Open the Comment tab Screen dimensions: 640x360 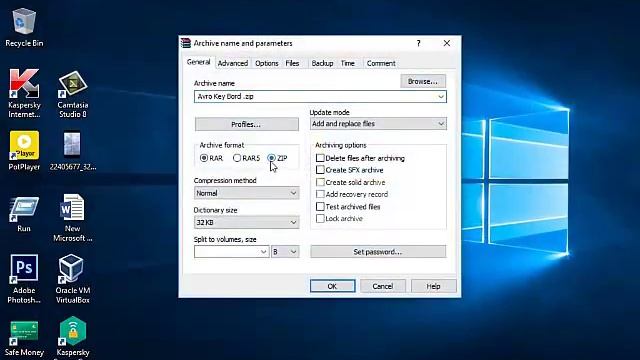point(381,63)
